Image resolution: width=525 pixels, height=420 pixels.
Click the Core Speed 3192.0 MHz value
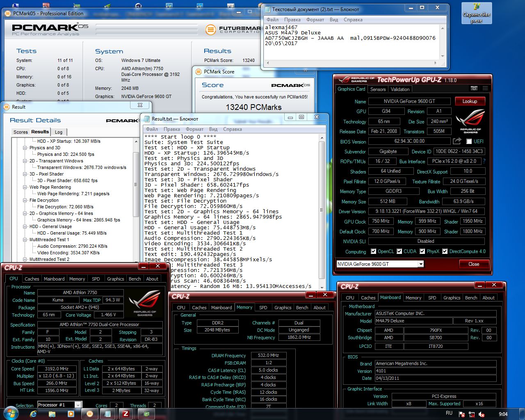[57, 369]
